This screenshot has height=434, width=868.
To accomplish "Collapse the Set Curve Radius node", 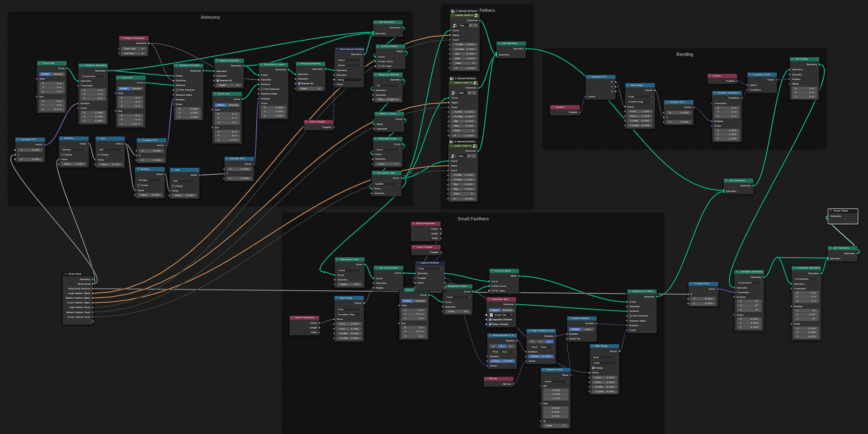I will 377,268.
